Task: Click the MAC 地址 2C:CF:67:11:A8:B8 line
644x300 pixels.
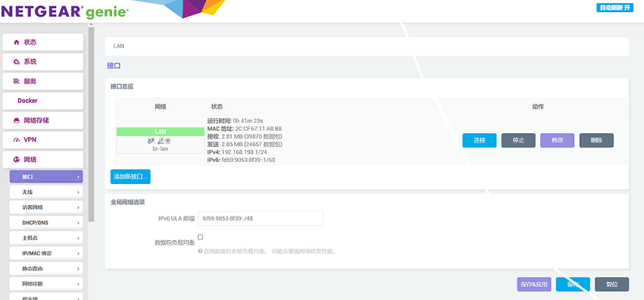Action: pyautogui.click(x=245, y=129)
